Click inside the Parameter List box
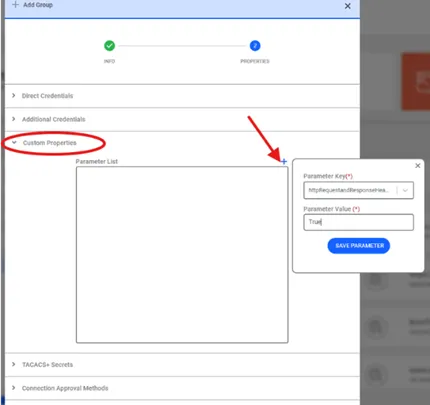The width and height of the screenshot is (430, 405). [x=182, y=255]
